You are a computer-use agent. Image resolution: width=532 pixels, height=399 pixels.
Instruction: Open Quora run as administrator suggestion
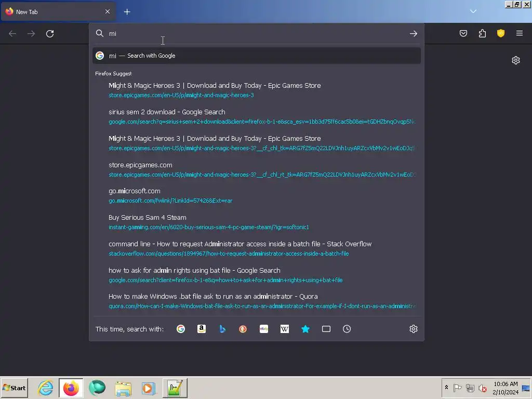point(257,301)
